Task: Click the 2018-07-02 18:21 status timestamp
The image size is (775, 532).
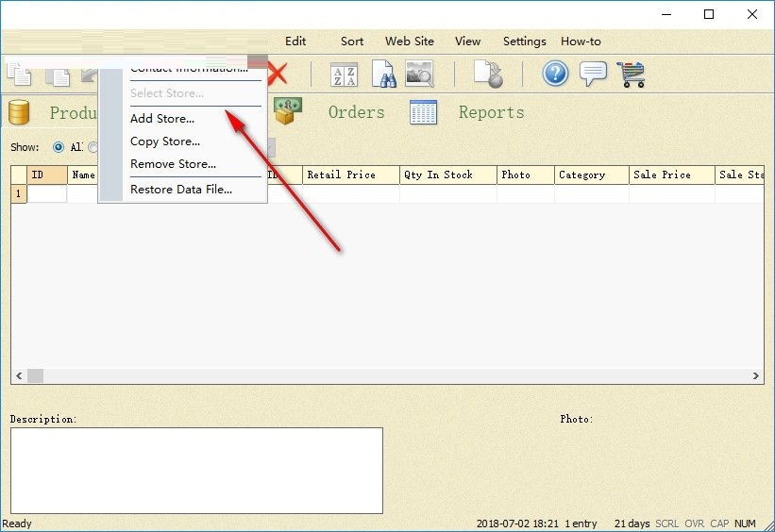Action: click(517, 524)
